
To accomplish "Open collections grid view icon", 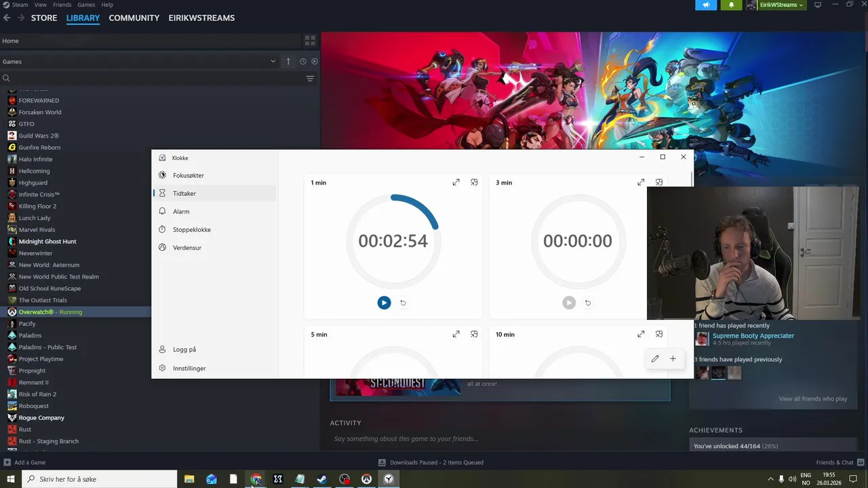I will click(310, 41).
